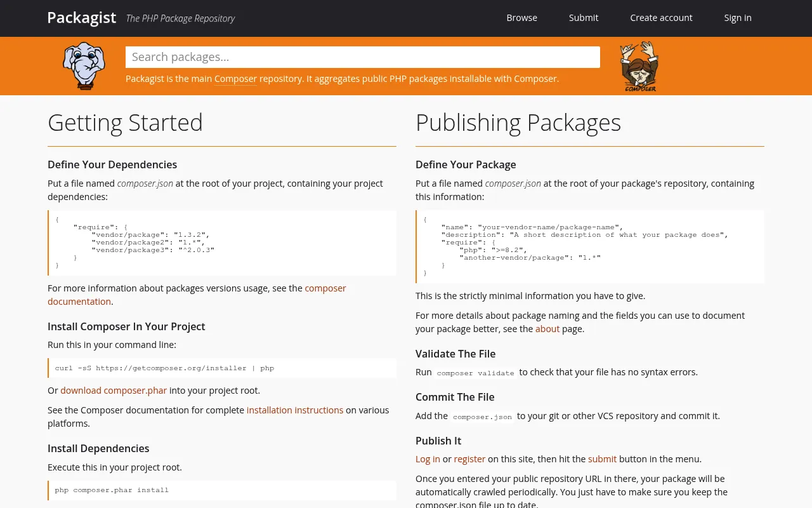Open the composer documentation link
The width and height of the screenshot is (812, 508).
(x=197, y=295)
